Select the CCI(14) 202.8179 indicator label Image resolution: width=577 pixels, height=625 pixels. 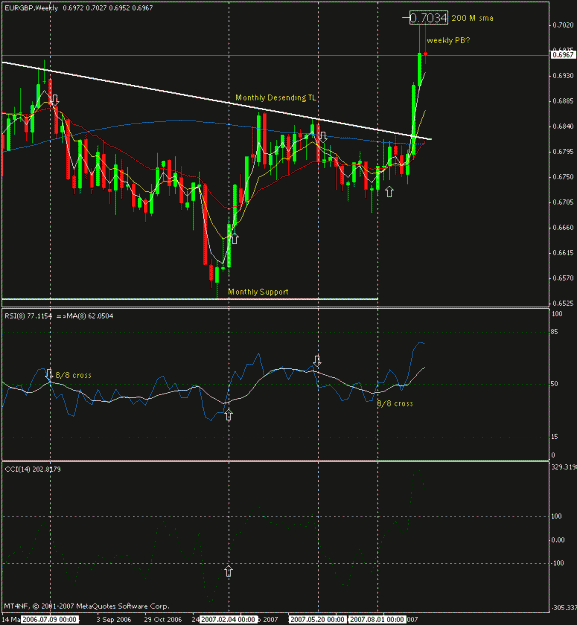(x=33, y=470)
